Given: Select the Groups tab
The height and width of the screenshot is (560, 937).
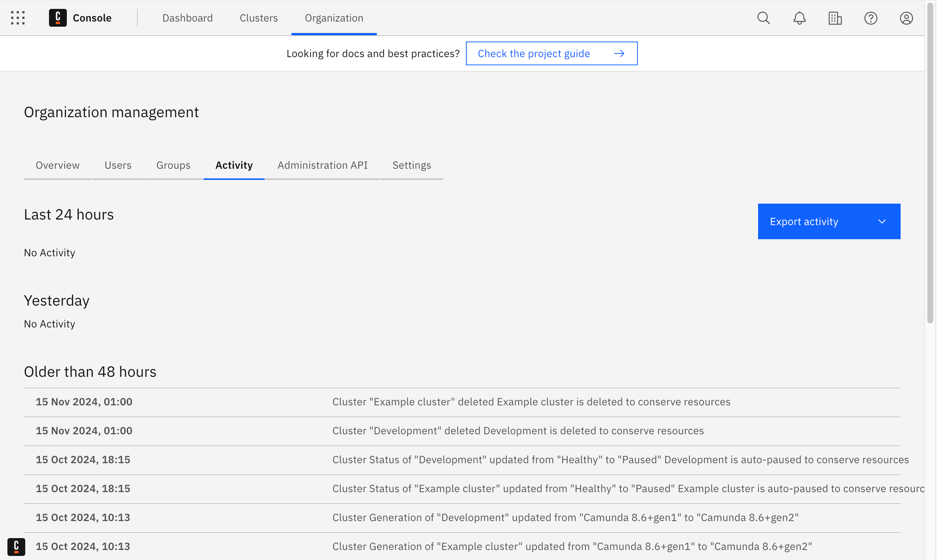Looking at the screenshot, I should 173,165.
